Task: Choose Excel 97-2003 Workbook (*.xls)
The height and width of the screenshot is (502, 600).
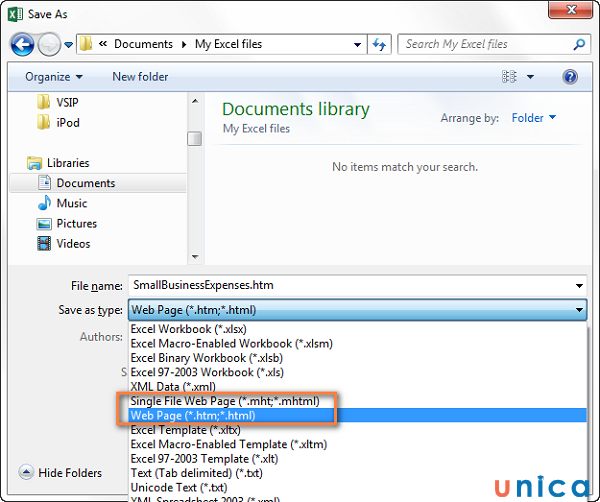Action: 357,372
